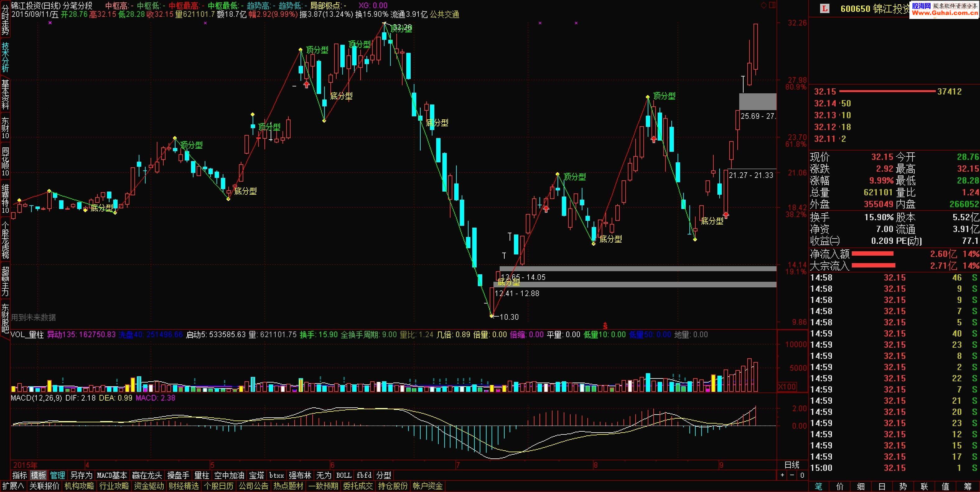The image size is (980, 492).
Task: Switch to the 值 value tab
Action: (945, 486)
